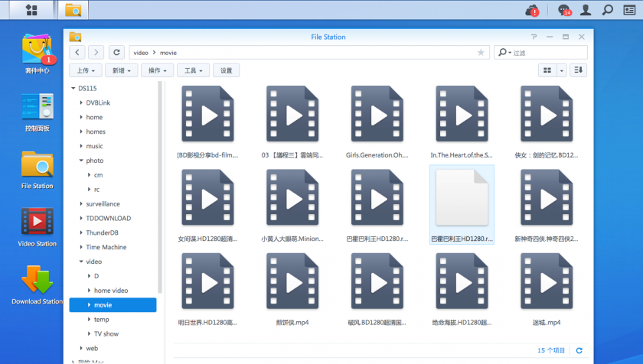
Task: Open the chat notifications icon in taskbar
Action: pyautogui.click(x=565, y=10)
